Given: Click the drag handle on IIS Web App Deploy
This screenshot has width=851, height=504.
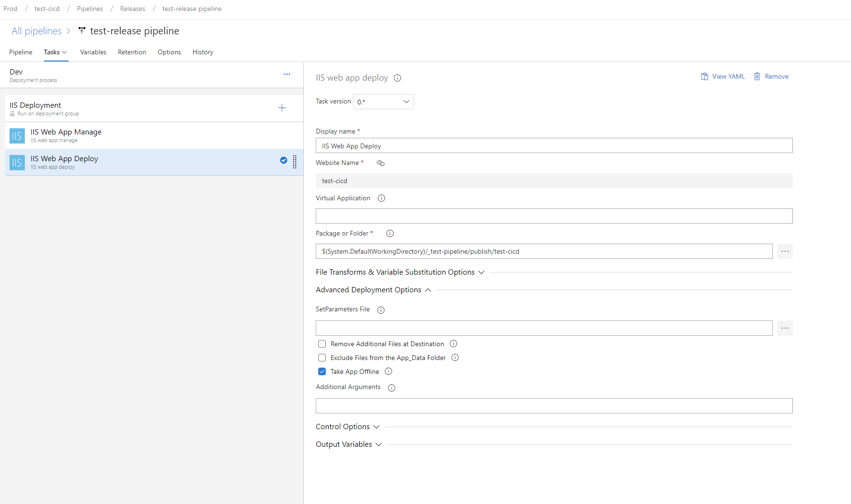Looking at the screenshot, I should [295, 162].
